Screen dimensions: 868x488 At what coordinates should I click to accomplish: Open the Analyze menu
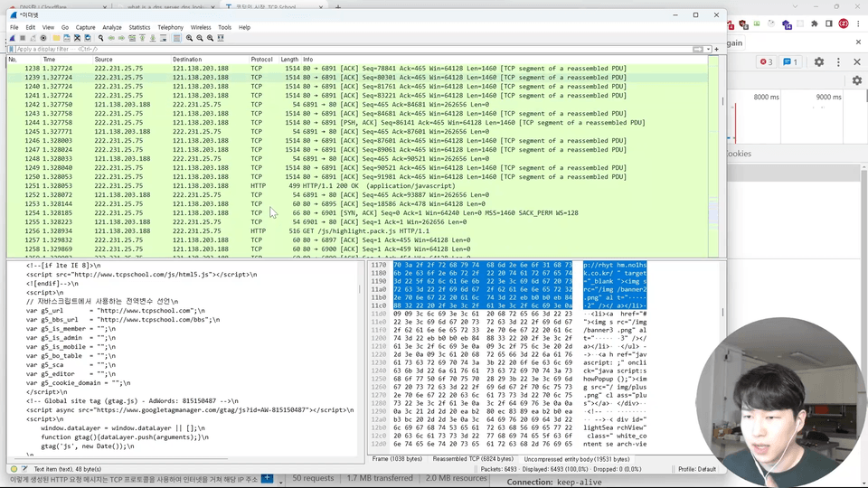[112, 27]
